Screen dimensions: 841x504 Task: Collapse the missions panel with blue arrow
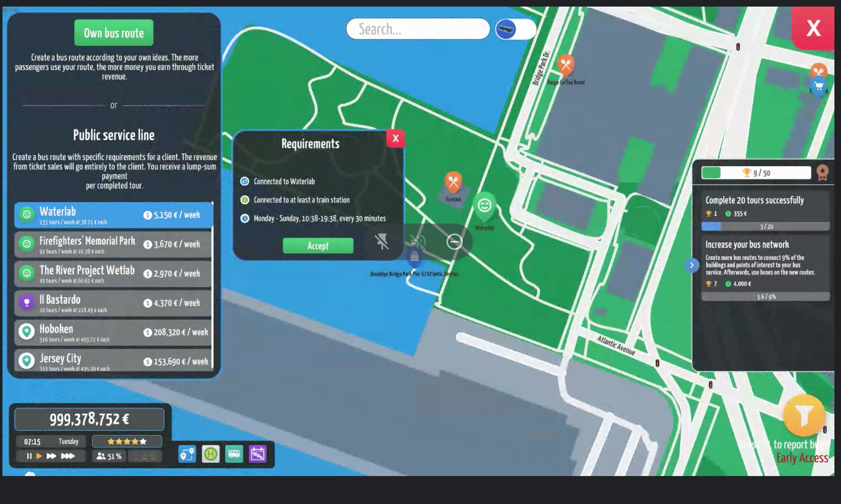(x=692, y=265)
